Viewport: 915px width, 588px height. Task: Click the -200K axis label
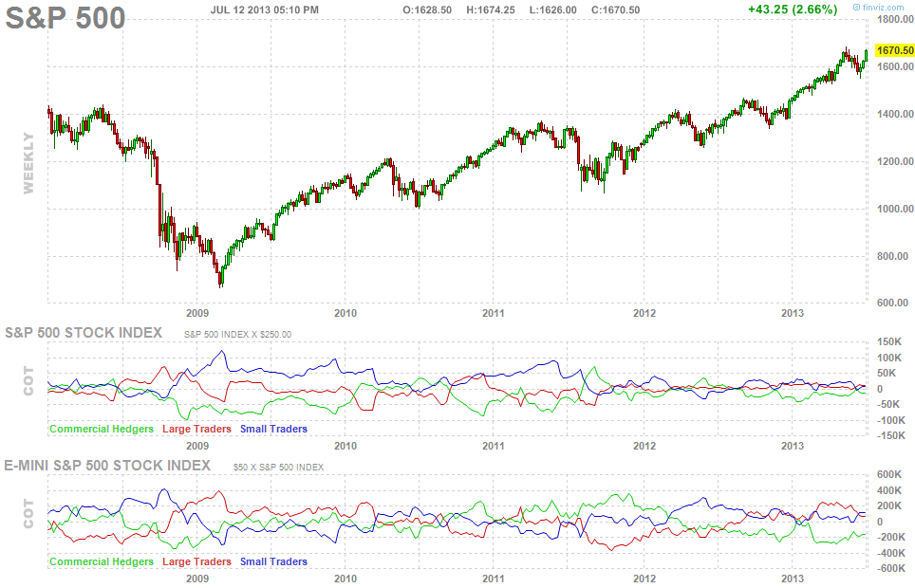[x=891, y=537]
